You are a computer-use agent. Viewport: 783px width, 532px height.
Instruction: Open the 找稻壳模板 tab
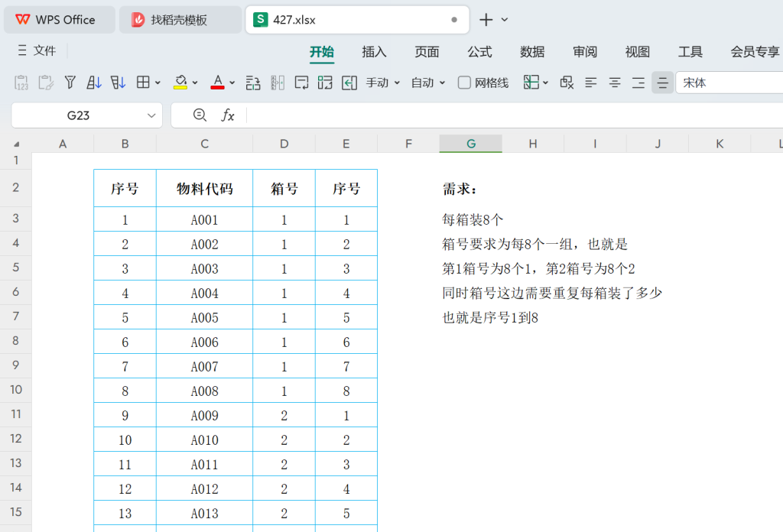point(180,20)
